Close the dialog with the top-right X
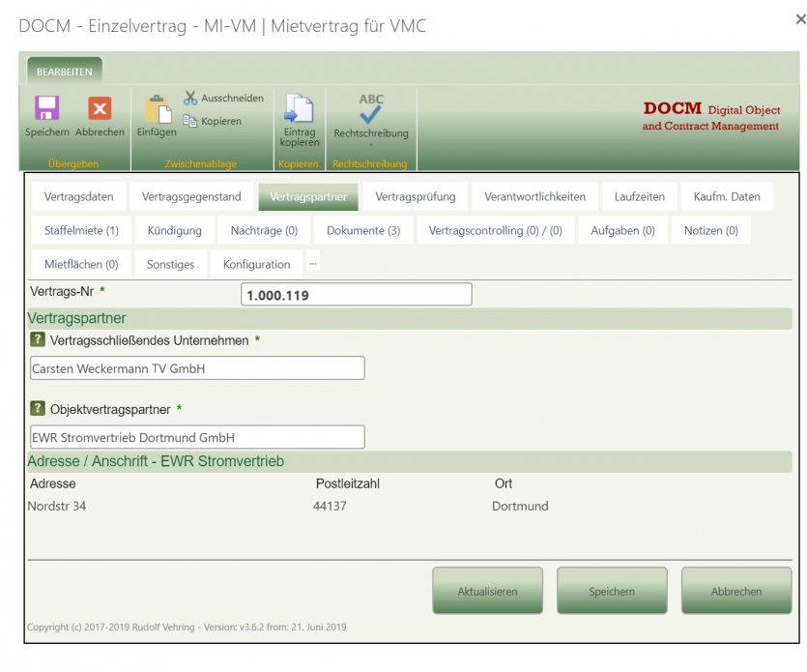This screenshot has height=672, width=807. click(x=801, y=19)
